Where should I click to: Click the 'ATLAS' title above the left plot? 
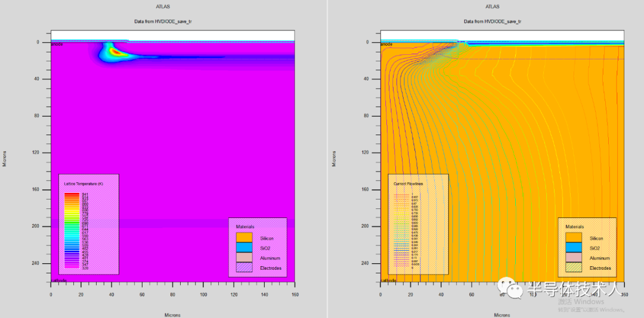(163, 7)
